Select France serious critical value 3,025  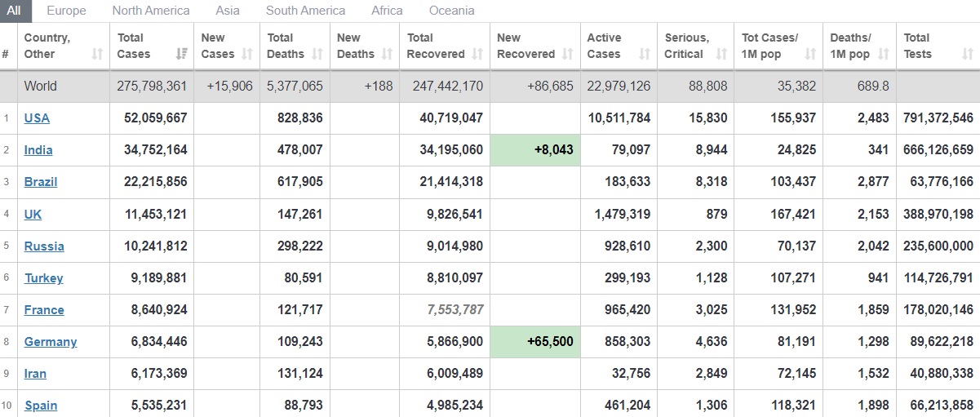point(712,310)
